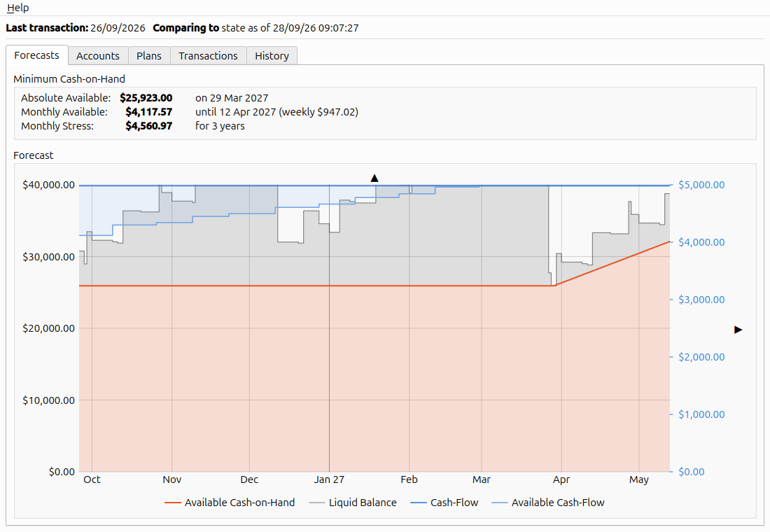Click the Apr label on the time axis
Image resolution: width=770 pixels, height=532 pixels.
pyautogui.click(x=561, y=479)
